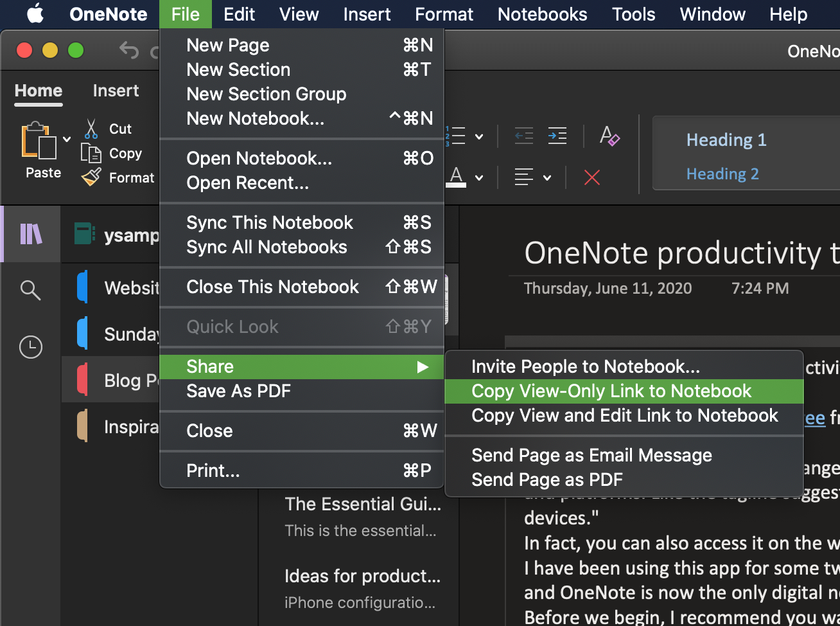This screenshot has width=840, height=626.
Task: Click the decrease indent icon
Action: coord(524,136)
